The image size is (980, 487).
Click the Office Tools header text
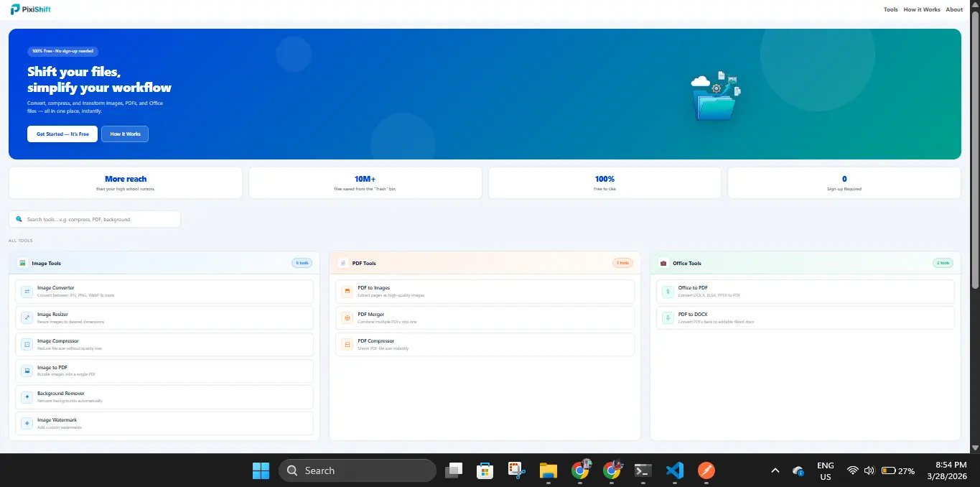pos(687,264)
